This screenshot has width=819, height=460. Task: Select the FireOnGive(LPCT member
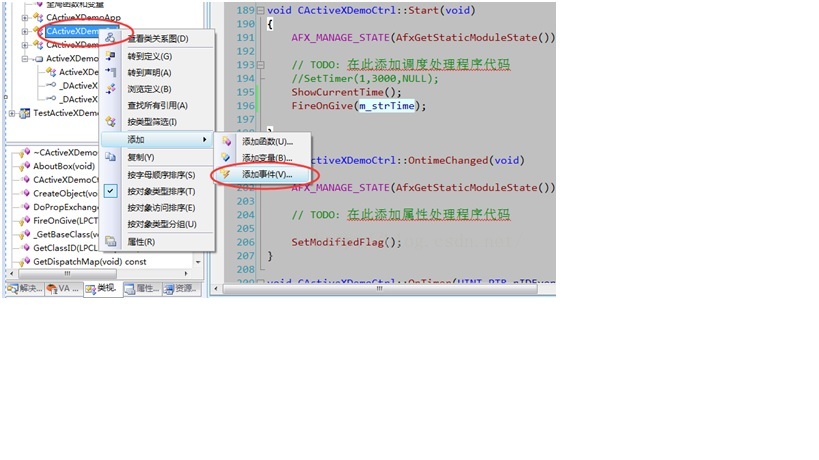pyautogui.click(x=65, y=220)
